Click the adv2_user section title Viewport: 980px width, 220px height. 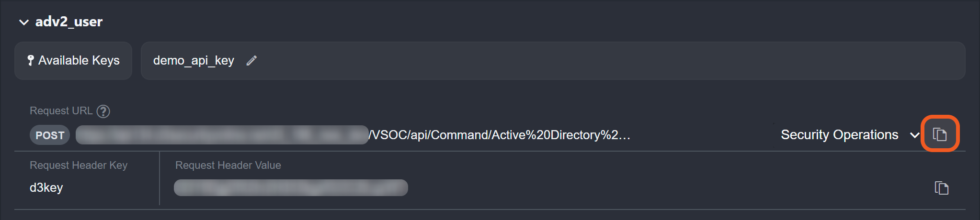click(69, 22)
